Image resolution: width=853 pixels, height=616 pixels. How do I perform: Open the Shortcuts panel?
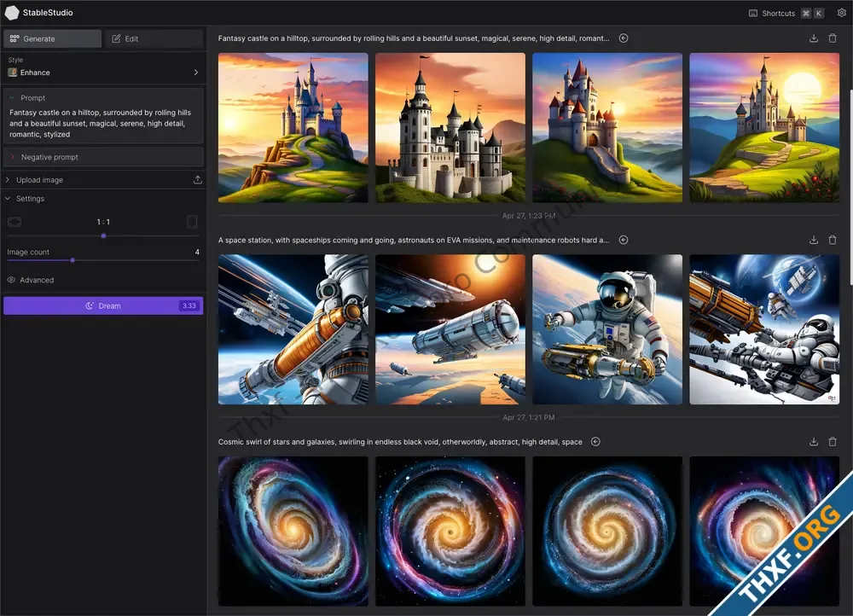(786, 13)
